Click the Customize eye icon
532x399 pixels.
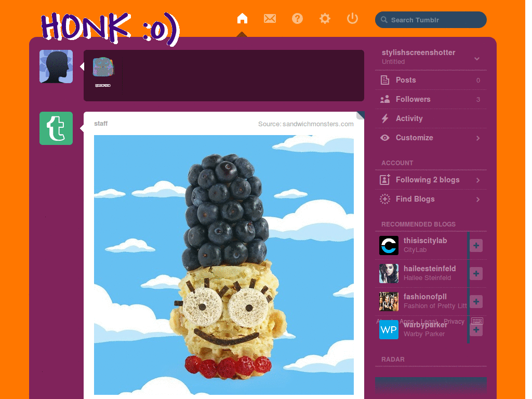point(385,138)
